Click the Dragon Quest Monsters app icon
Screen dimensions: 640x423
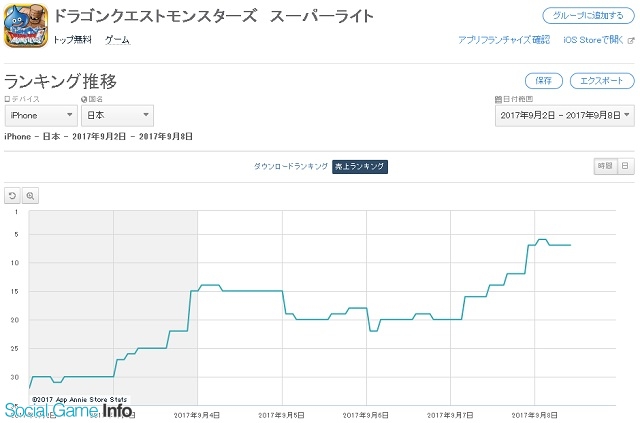click(x=26, y=25)
